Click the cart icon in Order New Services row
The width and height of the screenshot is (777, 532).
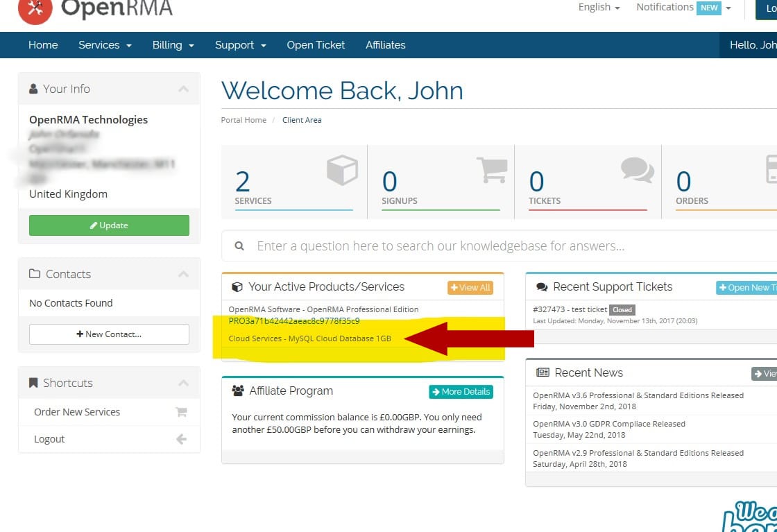tap(181, 411)
